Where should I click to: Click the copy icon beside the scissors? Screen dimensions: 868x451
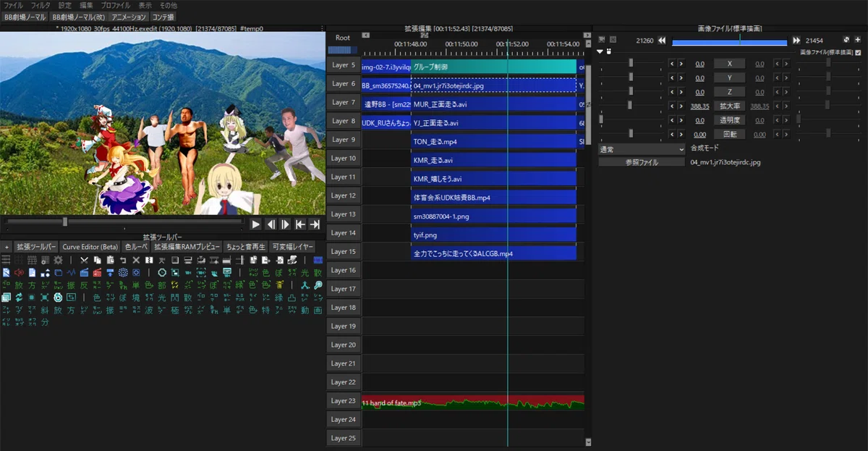pyautogui.click(x=97, y=259)
